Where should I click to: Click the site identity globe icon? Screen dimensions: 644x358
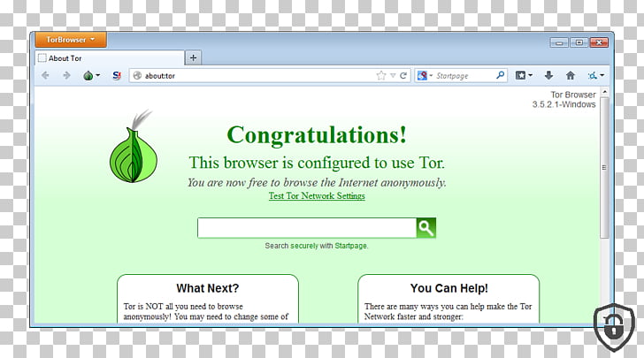(138, 75)
